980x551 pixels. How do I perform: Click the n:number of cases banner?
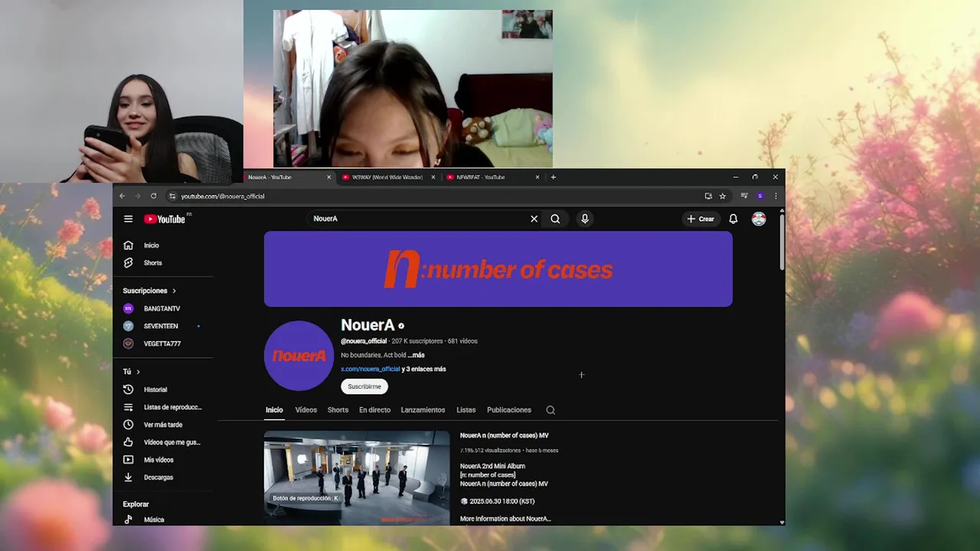coord(498,269)
